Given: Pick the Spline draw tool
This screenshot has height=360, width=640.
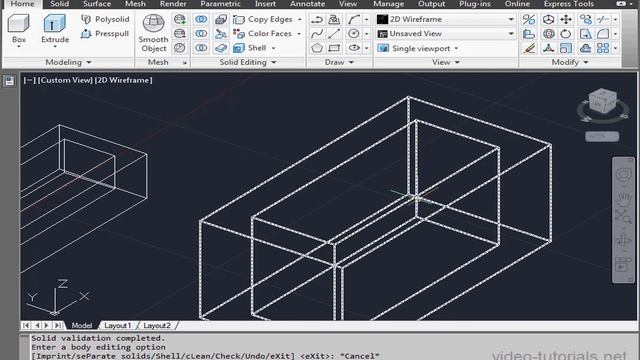Looking at the screenshot, I should coord(317,33).
